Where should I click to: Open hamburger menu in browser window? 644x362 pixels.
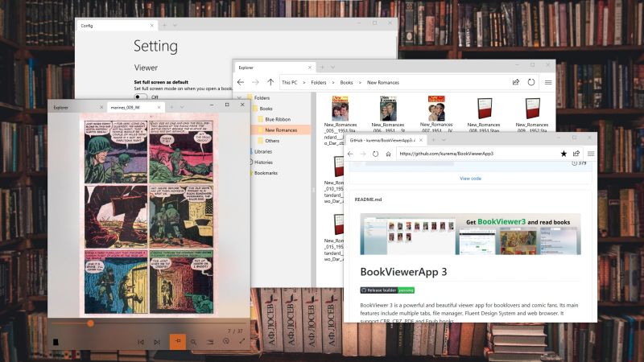tap(591, 154)
